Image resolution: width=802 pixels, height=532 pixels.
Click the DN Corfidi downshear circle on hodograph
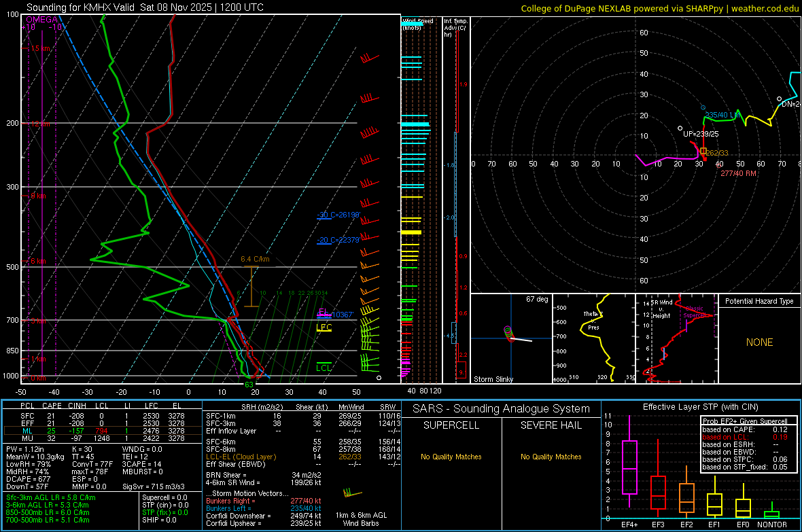pos(779,99)
